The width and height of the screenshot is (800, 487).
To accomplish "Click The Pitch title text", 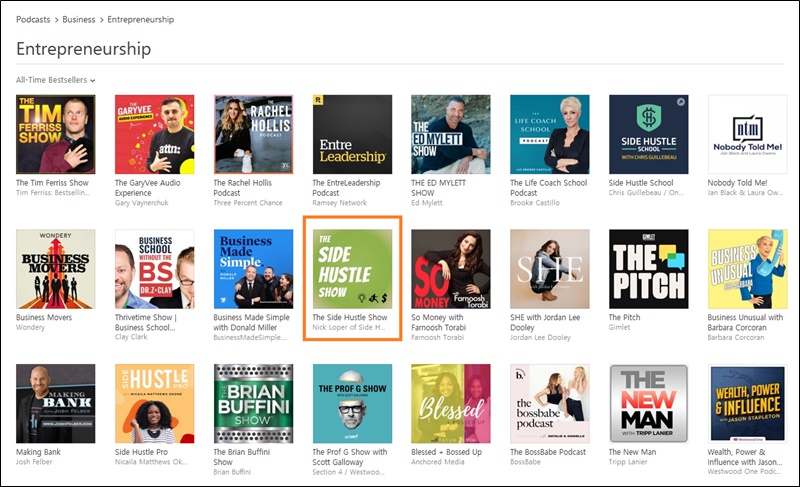I will pyautogui.click(x=624, y=317).
